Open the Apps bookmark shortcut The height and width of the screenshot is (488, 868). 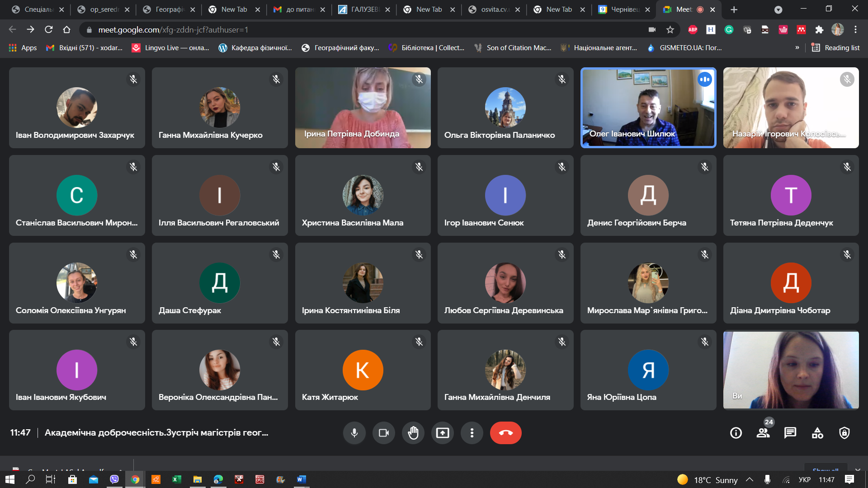point(23,47)
